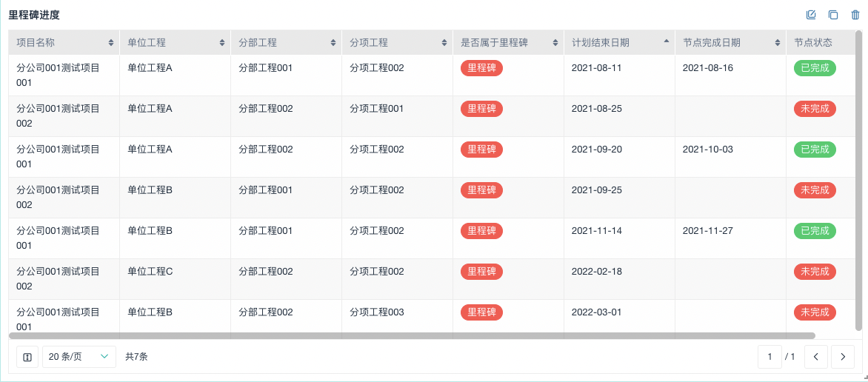
Task: Sort by 分项工程 column arrows
Action: (x=444, y=43)
